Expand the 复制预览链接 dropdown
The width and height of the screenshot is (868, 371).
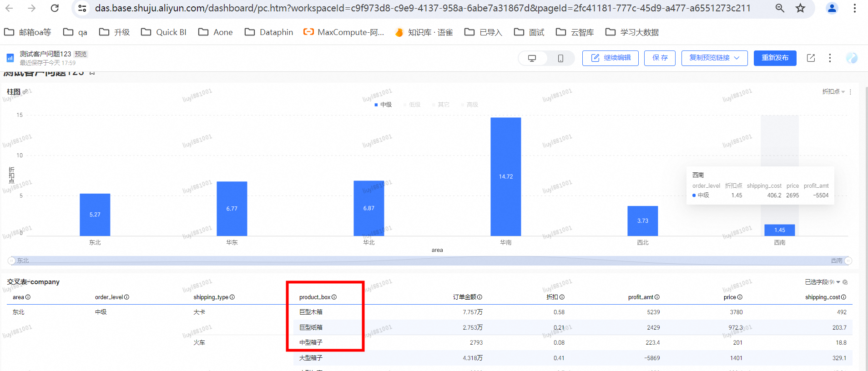[x=714, y=58]
